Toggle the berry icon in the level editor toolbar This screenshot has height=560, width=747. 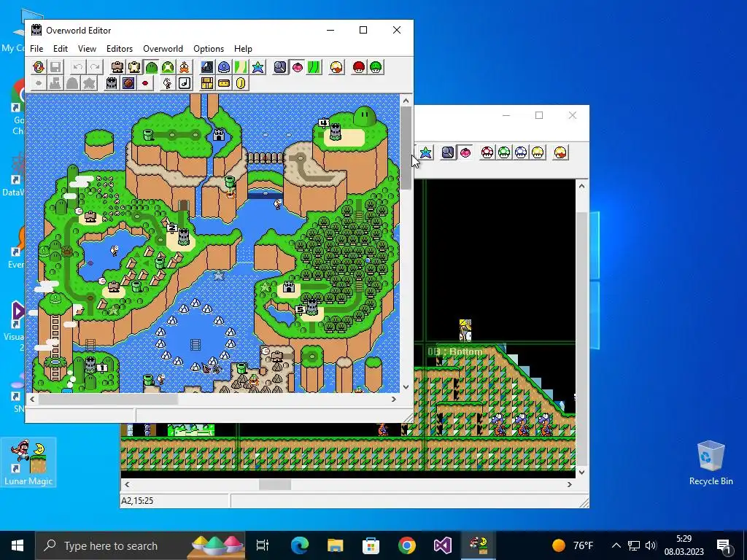tap(465, 152)
